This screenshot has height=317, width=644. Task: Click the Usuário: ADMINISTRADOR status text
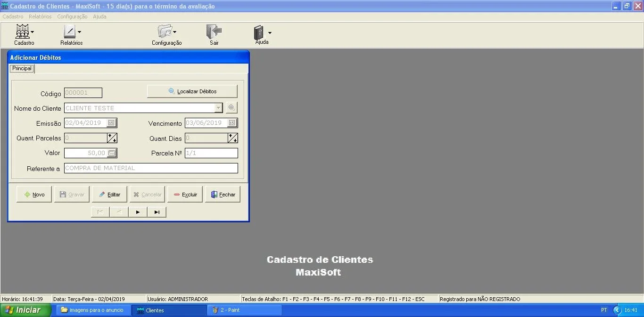point(178,299)
